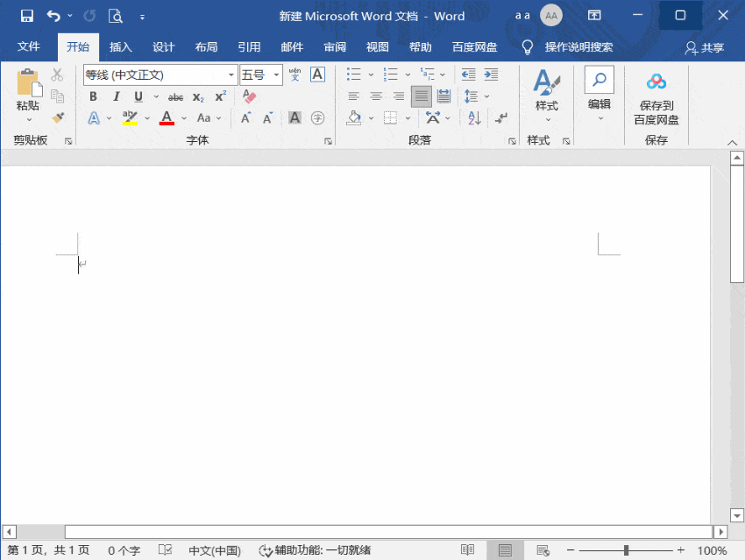The height and width of the screenshot is (560, 745).
Task: Toggle bold formatting
Action: (x=93, y=96)
